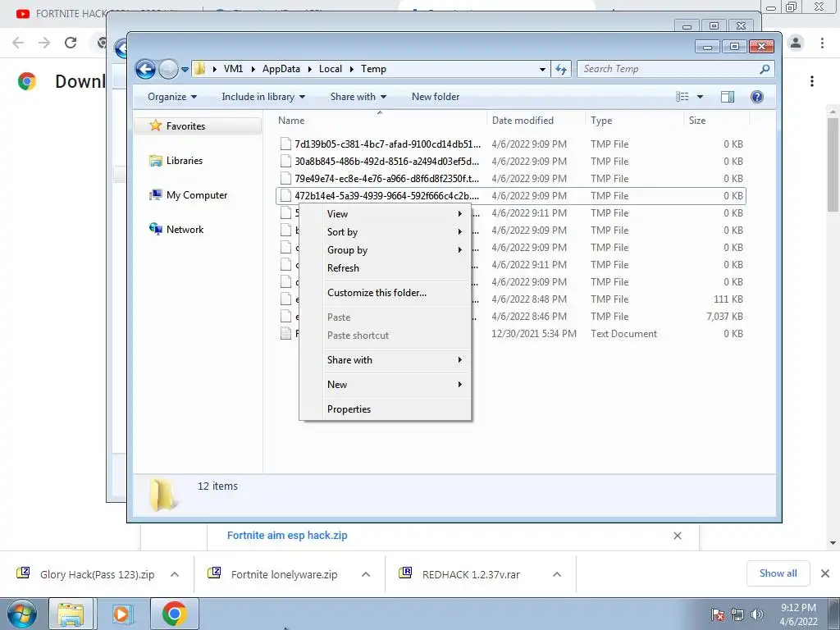Screen dimensions: 840x630
Task: Click Show all downloads button
Action: point(778,573)
